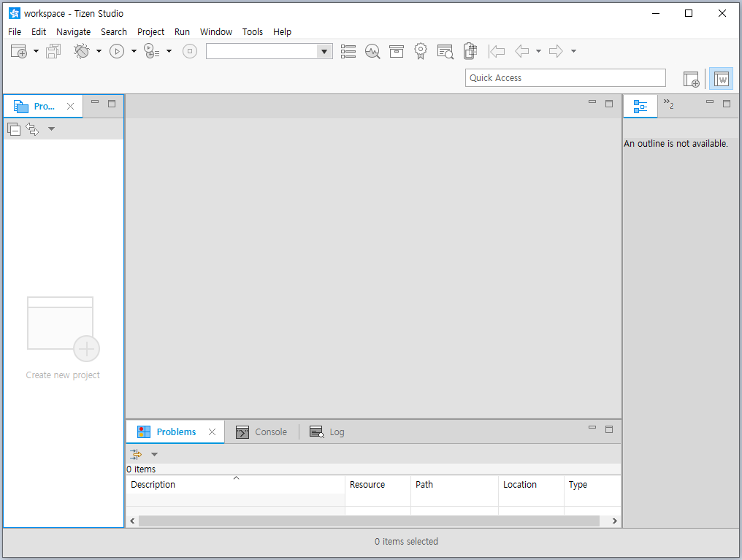Click the Emulator Manager device icon
This screenshot has width=742, height=560.
470,51
